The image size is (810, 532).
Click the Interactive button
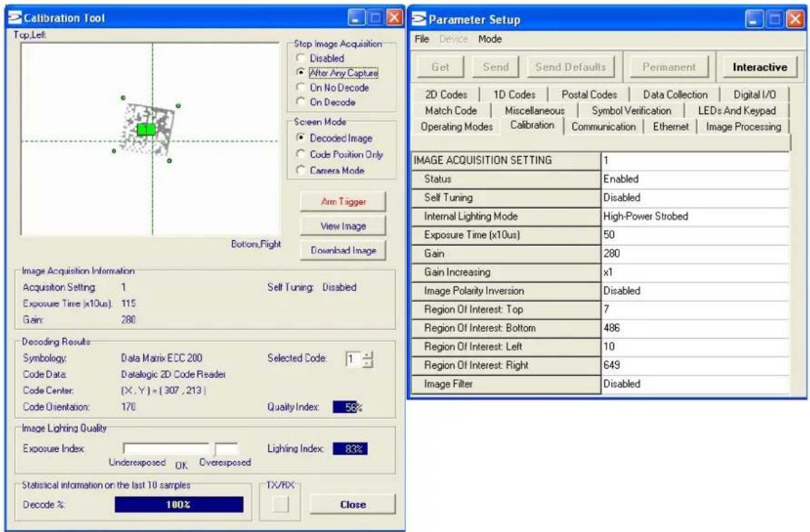coord(759,67)
